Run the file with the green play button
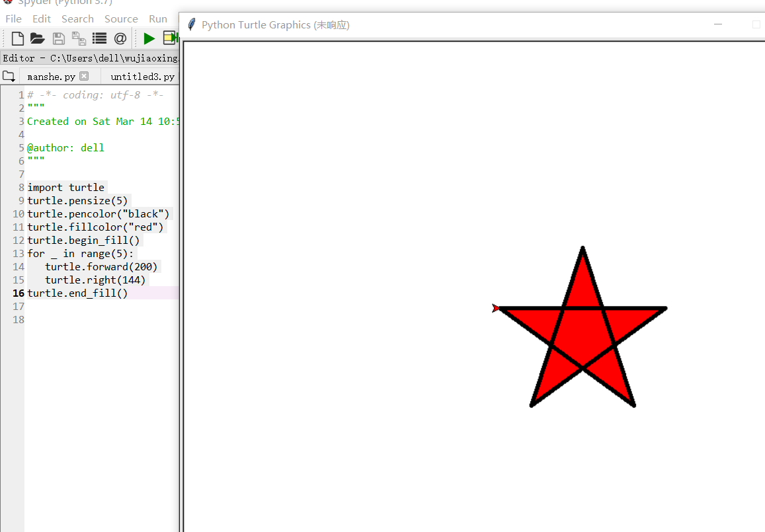Image resolution: width=765 pixels, height=532 pixels. coord(149,38)
